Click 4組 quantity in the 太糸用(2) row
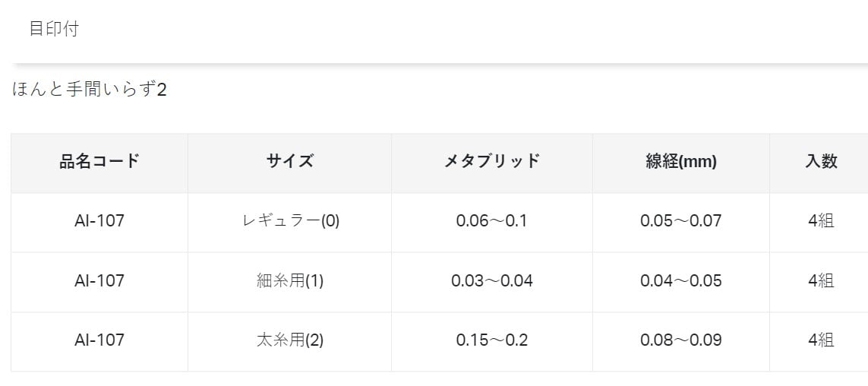The width and height of the screenshot is (868, 386). [x=821, y=340]
